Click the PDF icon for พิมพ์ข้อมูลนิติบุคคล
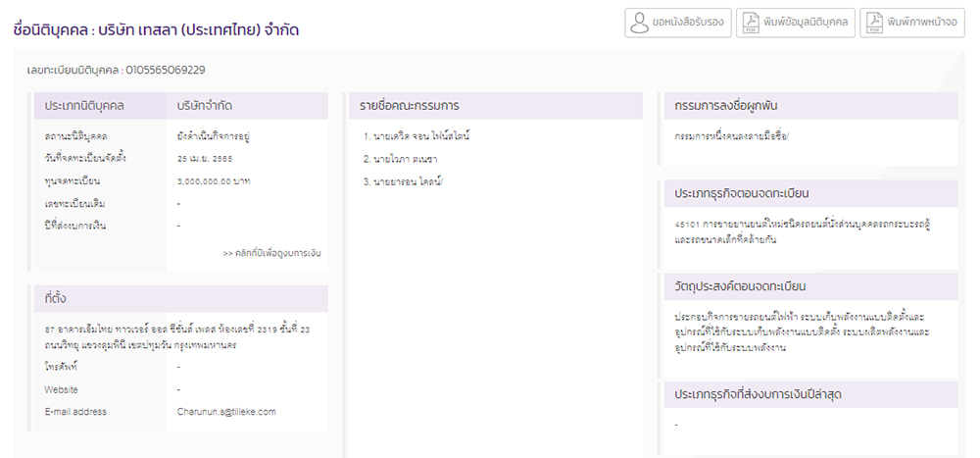The image size is (980, 458). (750, 23)
